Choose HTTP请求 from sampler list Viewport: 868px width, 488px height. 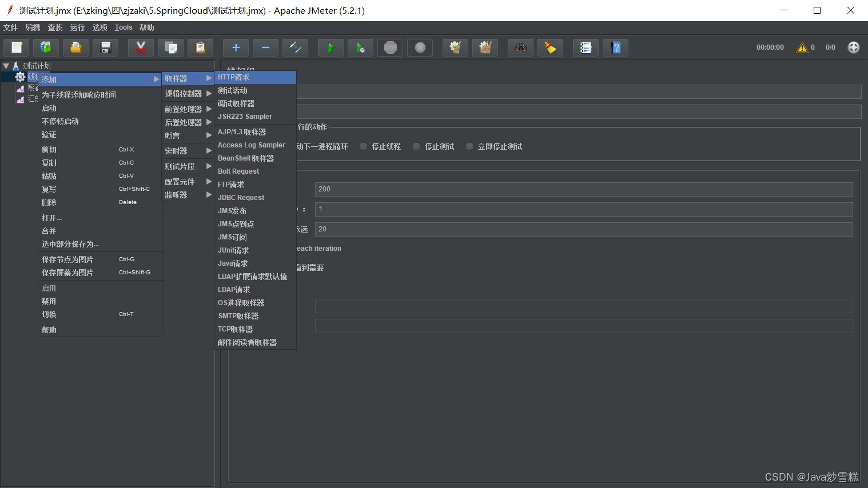[x=256, y=77]
